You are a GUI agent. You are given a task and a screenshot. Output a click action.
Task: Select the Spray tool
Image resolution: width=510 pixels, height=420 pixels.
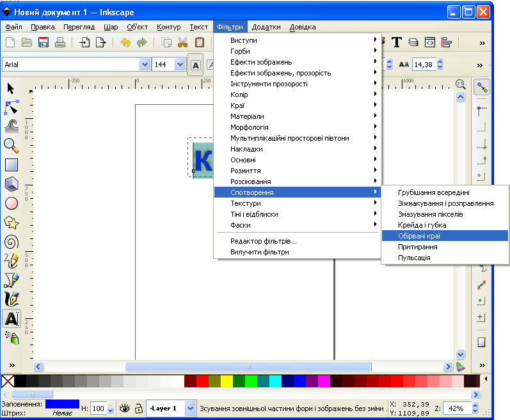point(12,338)
